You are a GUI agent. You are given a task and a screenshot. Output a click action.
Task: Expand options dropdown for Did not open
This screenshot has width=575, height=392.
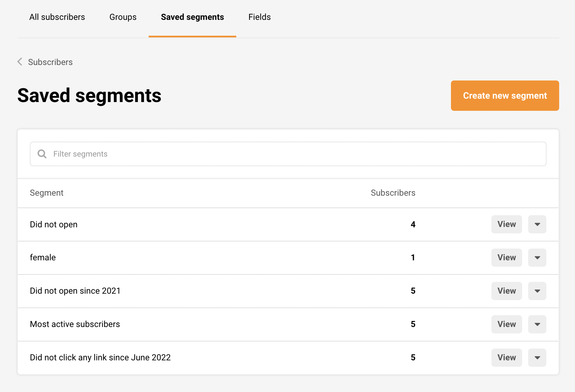tap(537, 224)
